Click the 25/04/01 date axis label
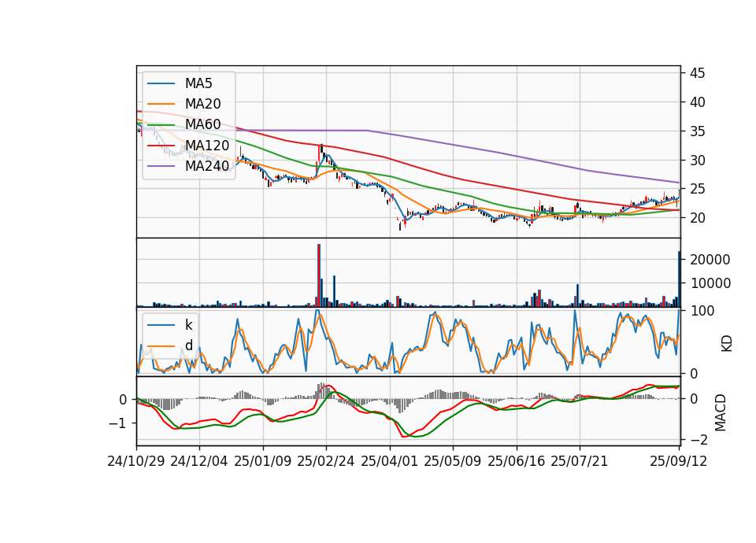 [x=390, y=461]
